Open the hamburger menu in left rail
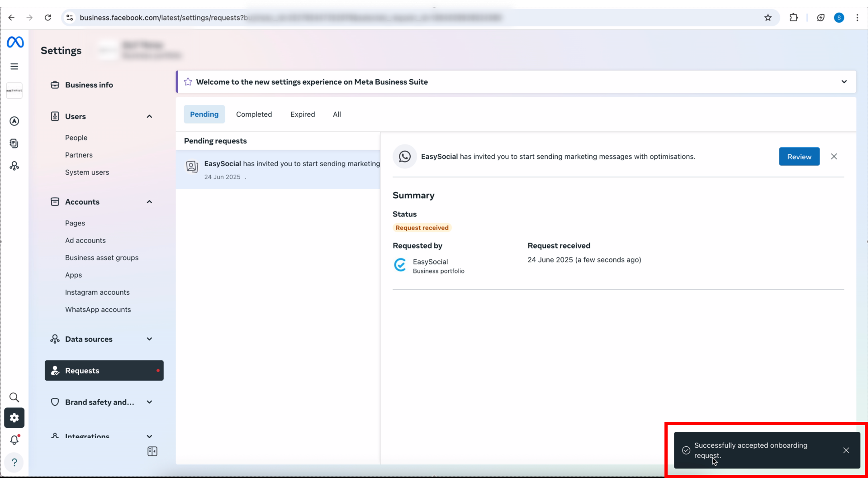The width and height of the screenshot is (868, 478). 14,67
